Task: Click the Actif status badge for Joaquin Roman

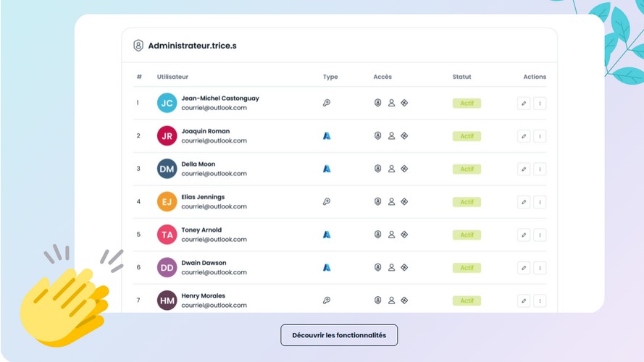Action: (x=467, y=136)
